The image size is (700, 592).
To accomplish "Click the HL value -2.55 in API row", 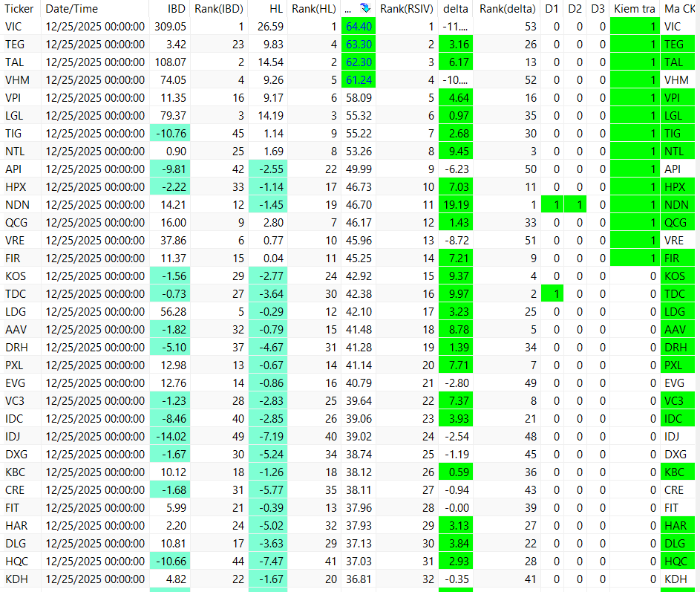I will click(x=268, y=169).
